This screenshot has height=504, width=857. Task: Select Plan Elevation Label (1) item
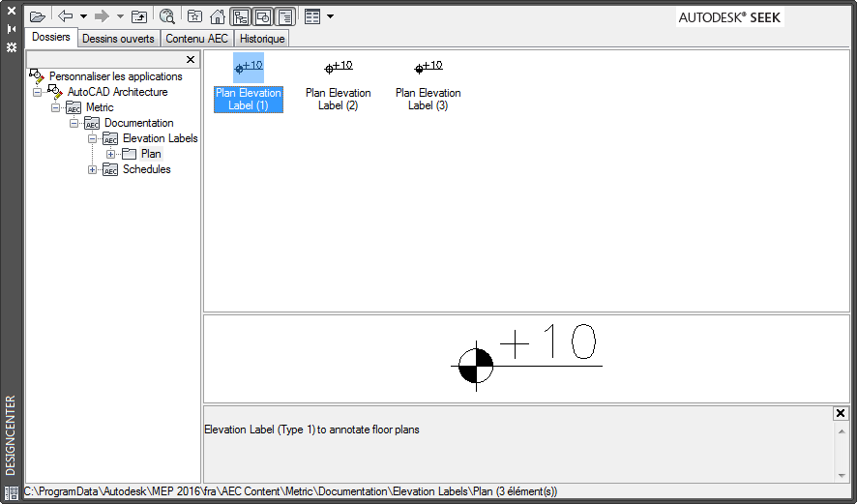[249, 83]
